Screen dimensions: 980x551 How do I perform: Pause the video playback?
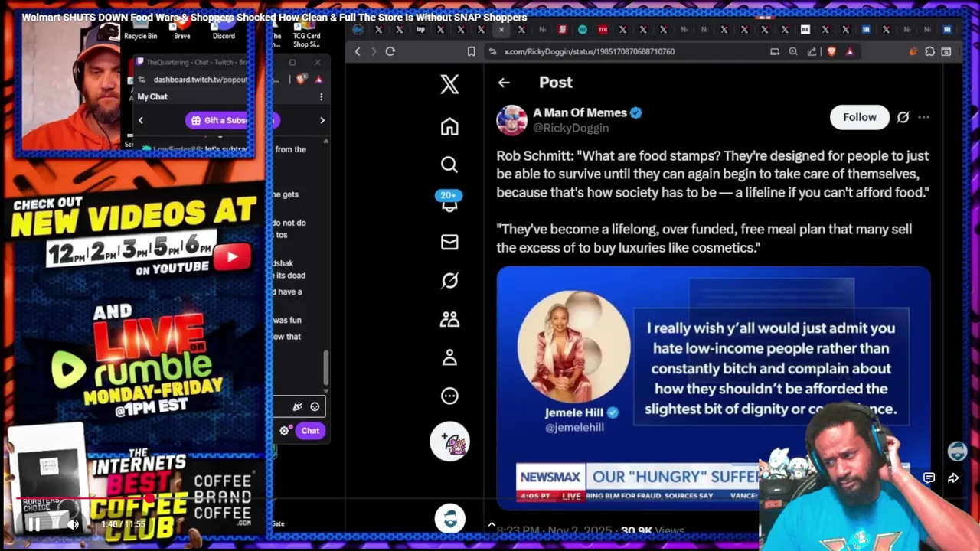34,524
